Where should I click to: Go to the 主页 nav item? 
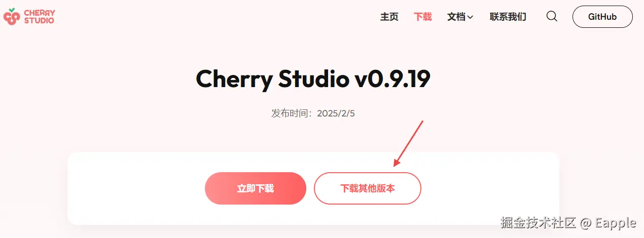click(389, 17)
